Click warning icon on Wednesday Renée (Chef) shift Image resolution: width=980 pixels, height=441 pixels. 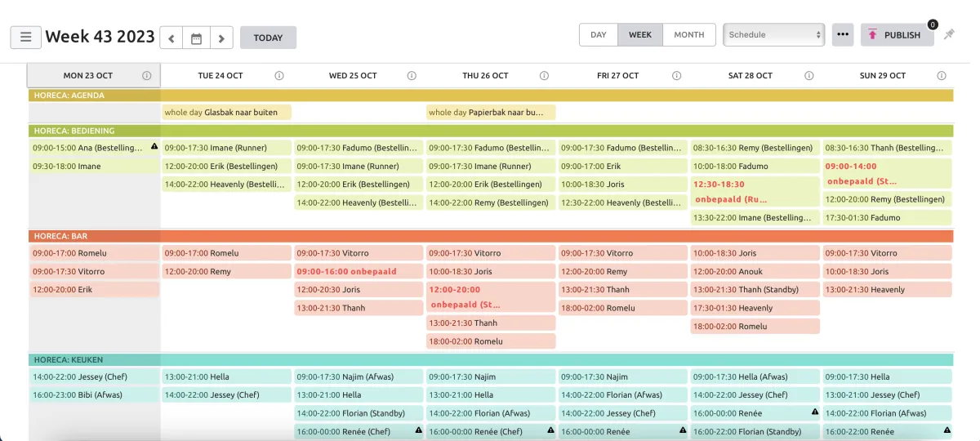pos(418,430)
